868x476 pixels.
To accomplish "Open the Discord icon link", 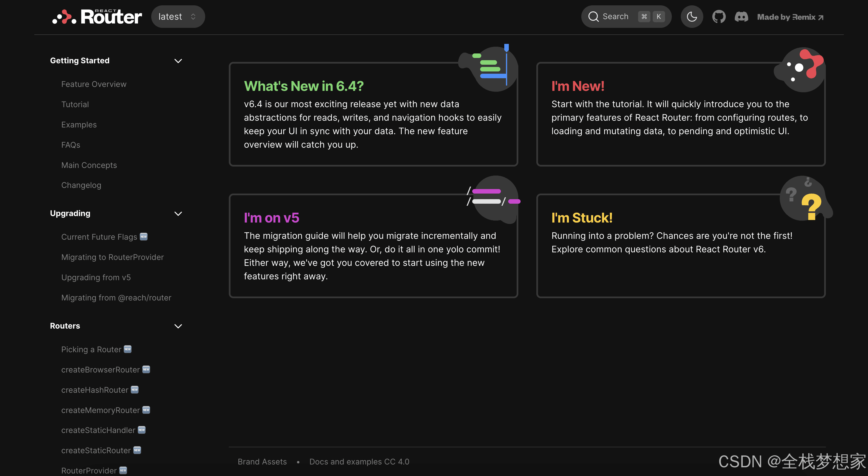I will pyautogui.click(x=741, y=17).
